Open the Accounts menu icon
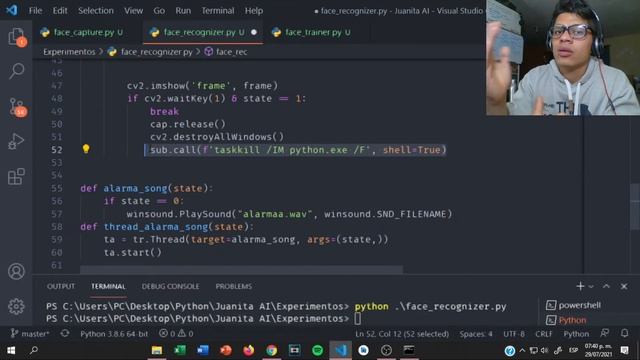The image size is (640, 360). (16, 271)
